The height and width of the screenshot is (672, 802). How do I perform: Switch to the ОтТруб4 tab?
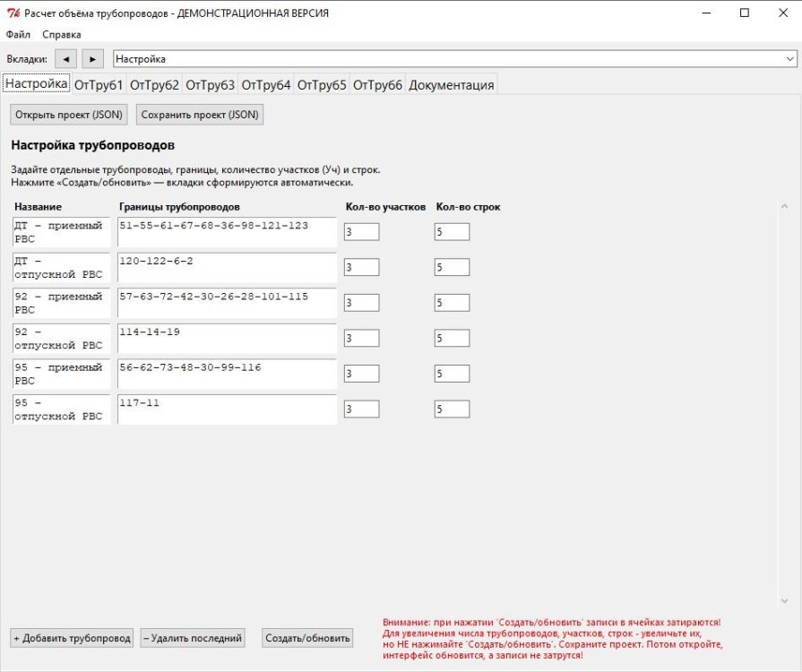click(266, 85)
